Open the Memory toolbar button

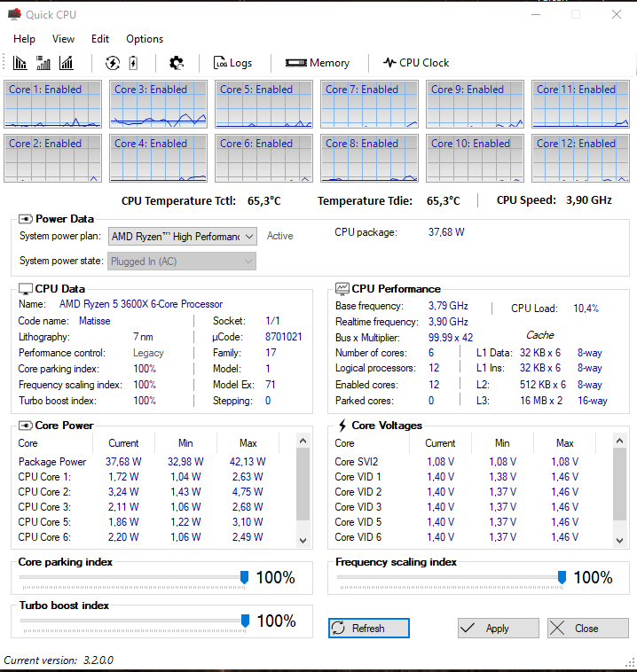click(318, 63)
